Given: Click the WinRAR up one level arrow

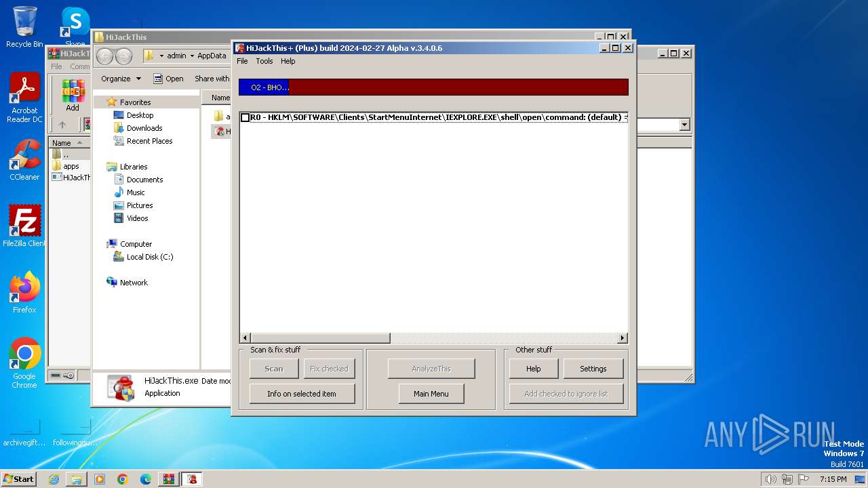Looking at the screenshot, I should tap(62, 125).
